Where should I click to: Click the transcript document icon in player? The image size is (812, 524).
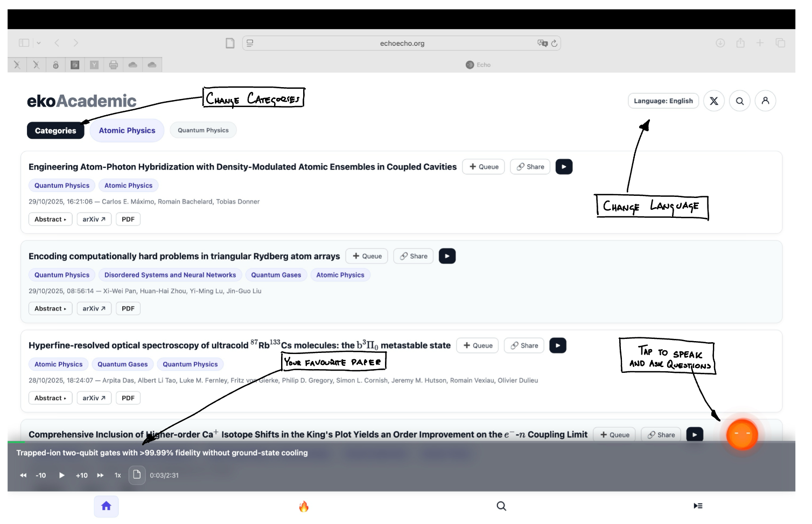click(x=137, y=475)
